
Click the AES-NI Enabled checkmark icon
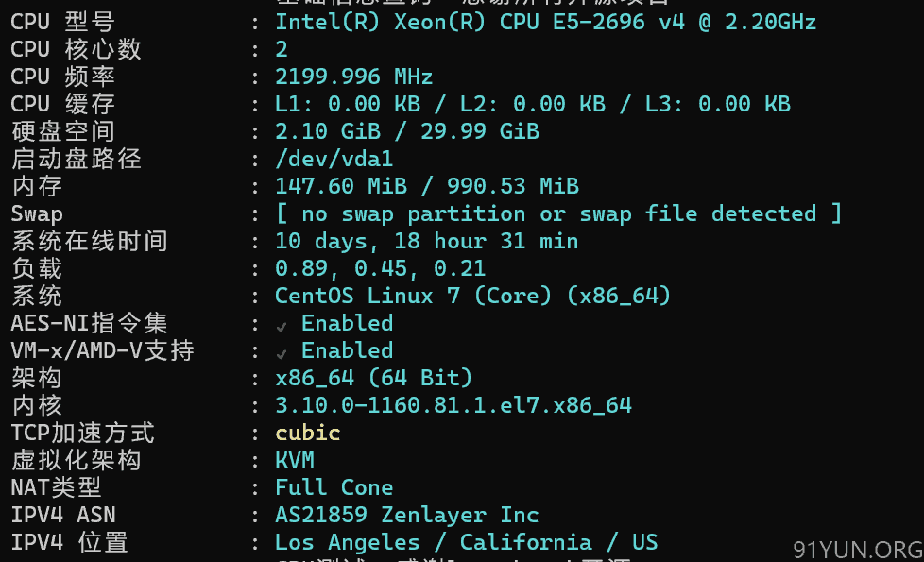tap(282, 326)
